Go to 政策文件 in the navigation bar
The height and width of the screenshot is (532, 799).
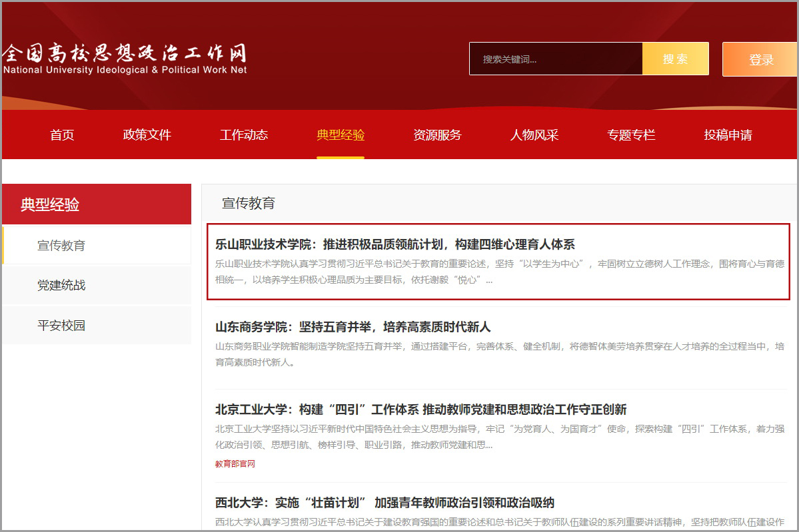[147, 135]
